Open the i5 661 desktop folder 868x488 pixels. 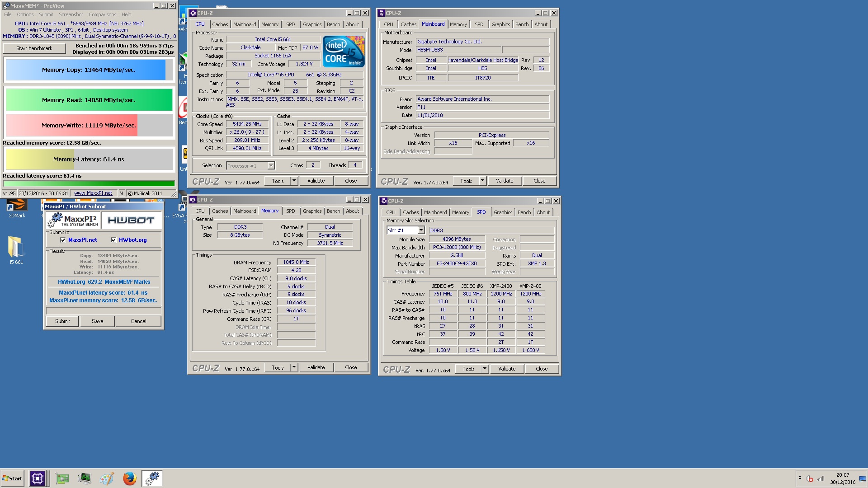pyautogui.click(x=16, y=250)
